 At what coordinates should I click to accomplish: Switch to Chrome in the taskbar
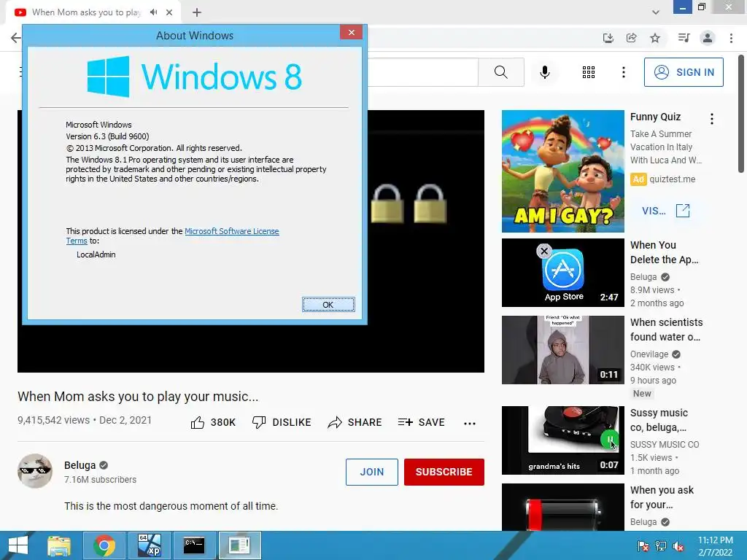click(104, 545)
